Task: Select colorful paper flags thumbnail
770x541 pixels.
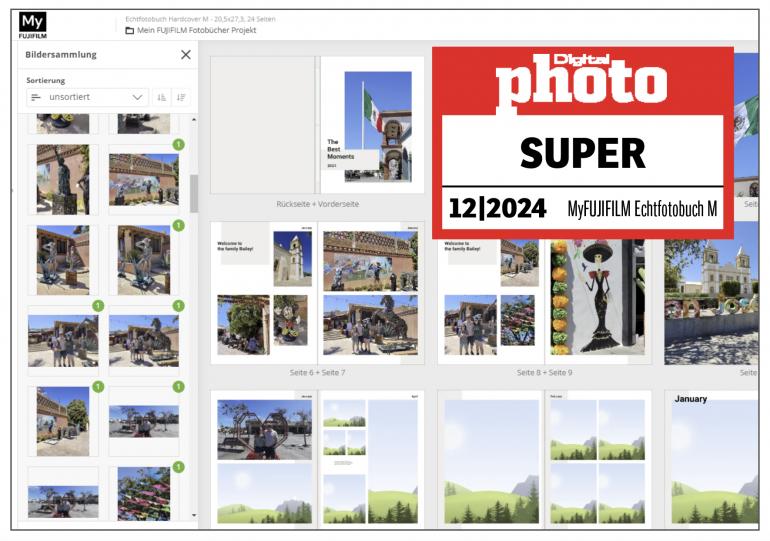Action: click(144, 494)
